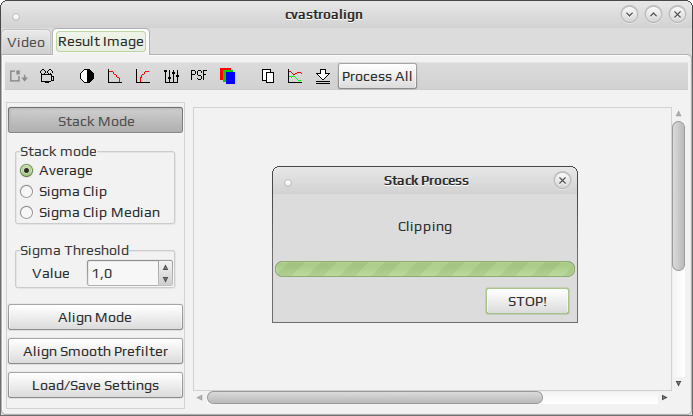The height and width of the screenshot is (416, 693).
Task: Open Align Smooth Prefilter section
Action: [x=95, y=351]
